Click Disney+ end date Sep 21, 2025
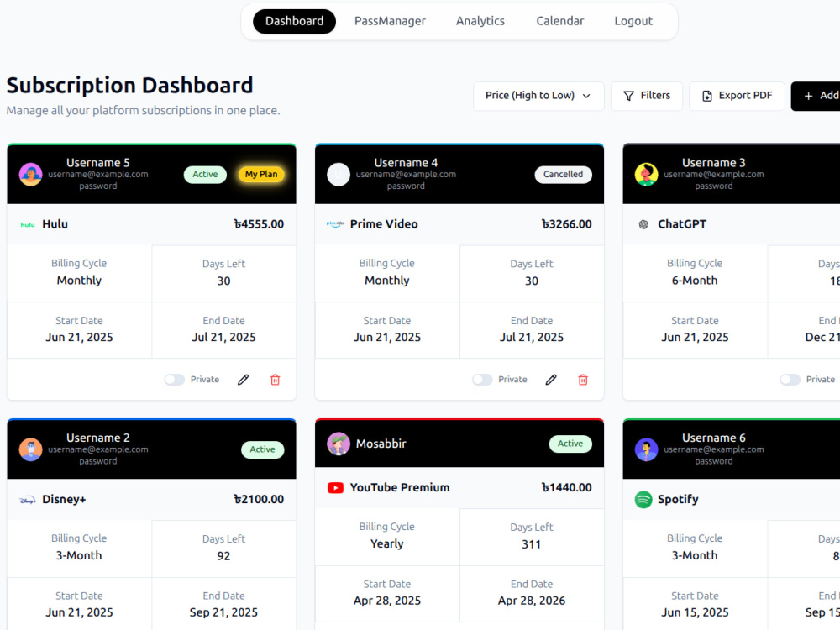Image resolution: width=840 pixels, height=630 pixels. pos(224,613)
